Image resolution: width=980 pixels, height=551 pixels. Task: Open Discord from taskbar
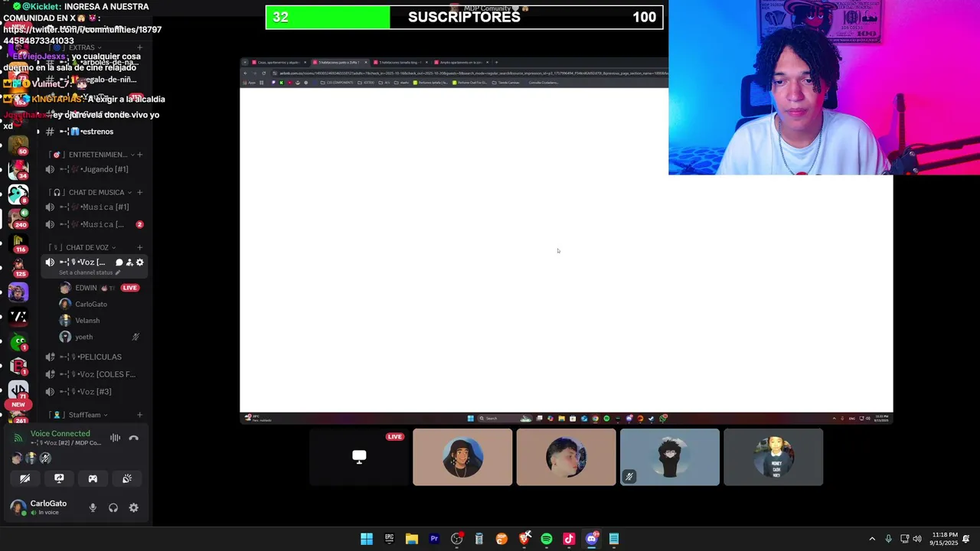pyautogui.click(x=591, y=539)
